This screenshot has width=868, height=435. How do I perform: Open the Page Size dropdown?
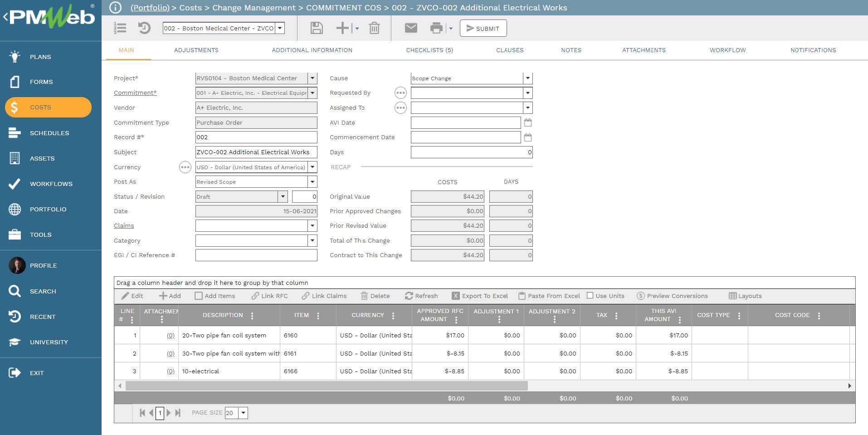(244, 413)
